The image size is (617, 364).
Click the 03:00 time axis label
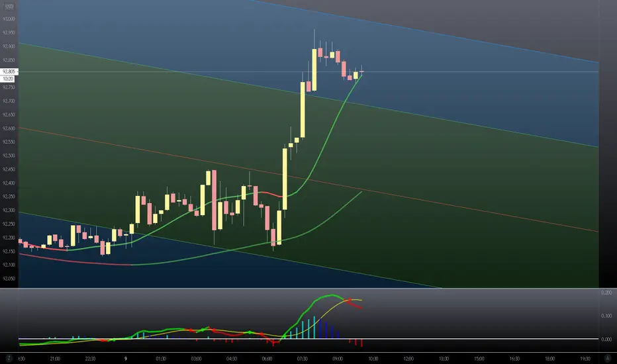[x=197, y=359]
